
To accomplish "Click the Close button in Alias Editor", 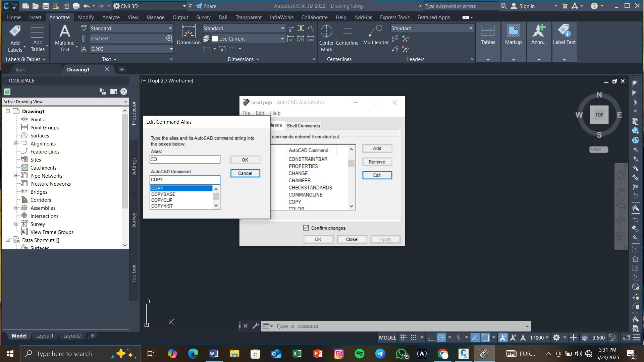I will [x=352, y=239].
